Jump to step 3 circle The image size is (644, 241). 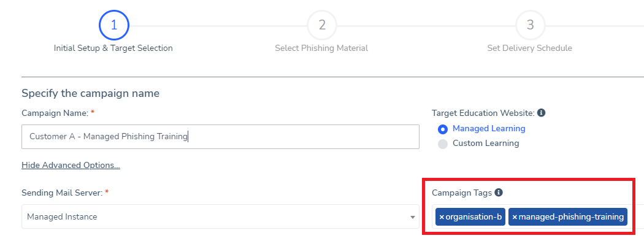530,25
